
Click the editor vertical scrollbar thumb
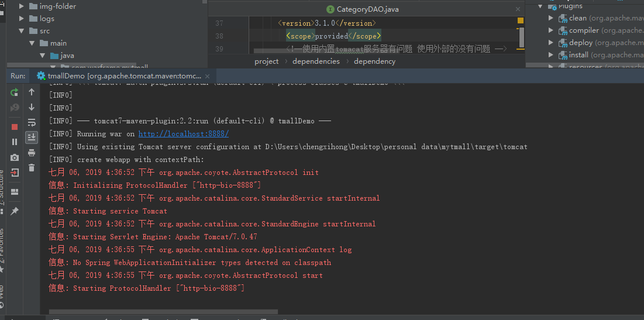(522, 38)
